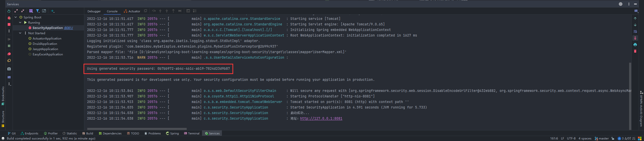644x141 pixels.
Task: Open the Bookmarks side panel
Action: click(x=3, y=96)
